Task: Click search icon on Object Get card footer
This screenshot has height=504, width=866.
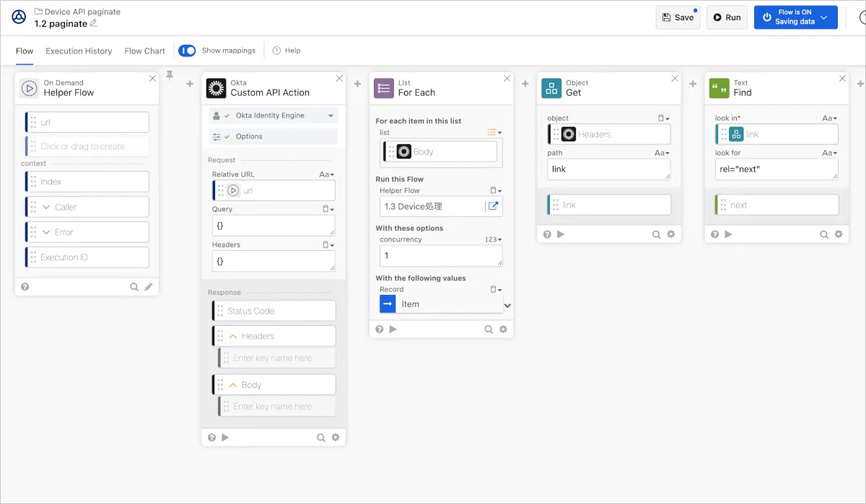Action: pyautogui.click(x=657, y=234)
